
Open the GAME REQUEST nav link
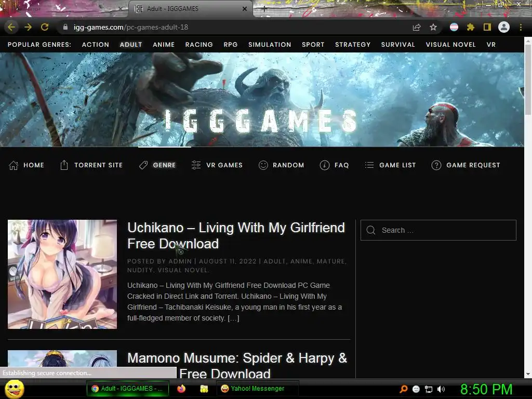[x=473, y=165]
